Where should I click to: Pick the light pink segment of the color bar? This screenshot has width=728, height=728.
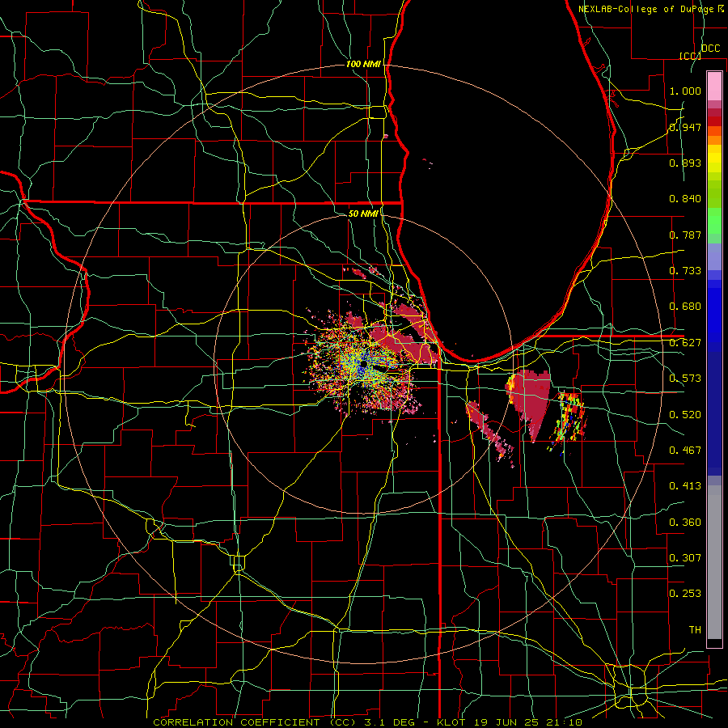tap(714, 86)
